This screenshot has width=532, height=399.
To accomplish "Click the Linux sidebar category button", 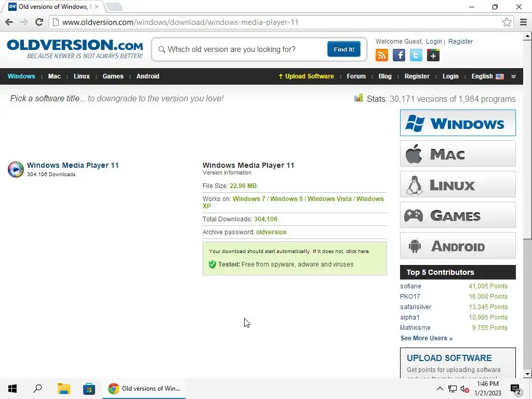I will 458,184.
